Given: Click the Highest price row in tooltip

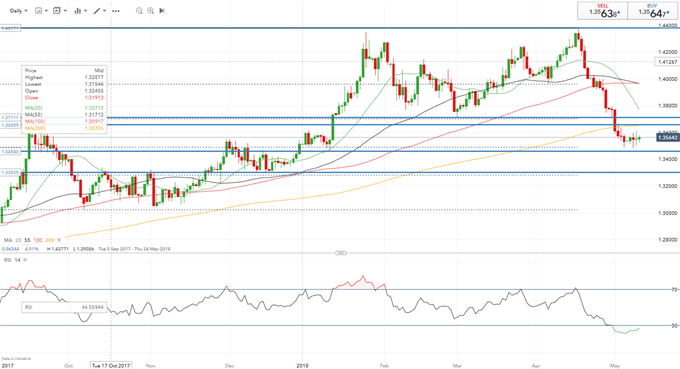Looking at the screenshot, I should (x=64, y=77).
